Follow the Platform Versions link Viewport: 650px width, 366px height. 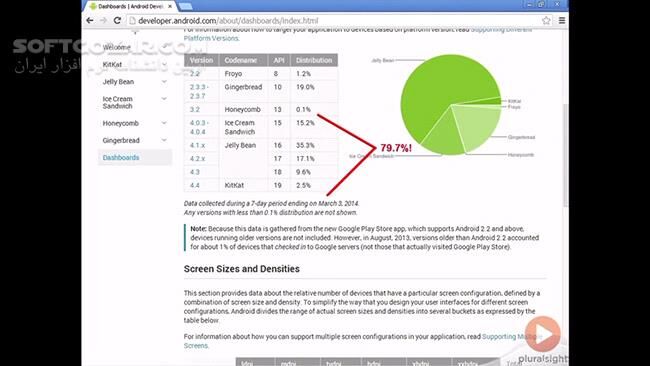211,38
